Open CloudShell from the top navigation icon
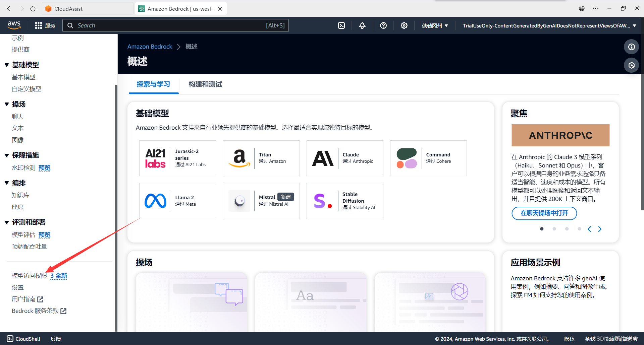This screenshot has width=644, height=345. point(341,25)
